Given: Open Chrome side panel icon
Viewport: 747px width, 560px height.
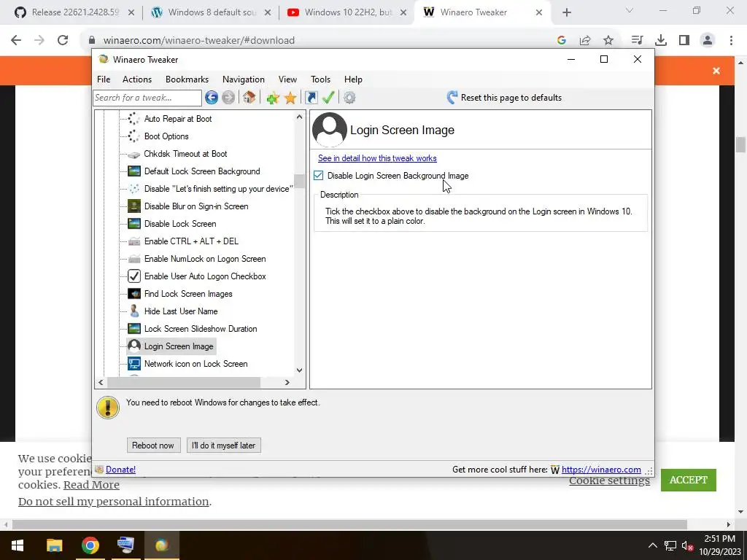Looking at the screenshot, I should click(684, 41).
